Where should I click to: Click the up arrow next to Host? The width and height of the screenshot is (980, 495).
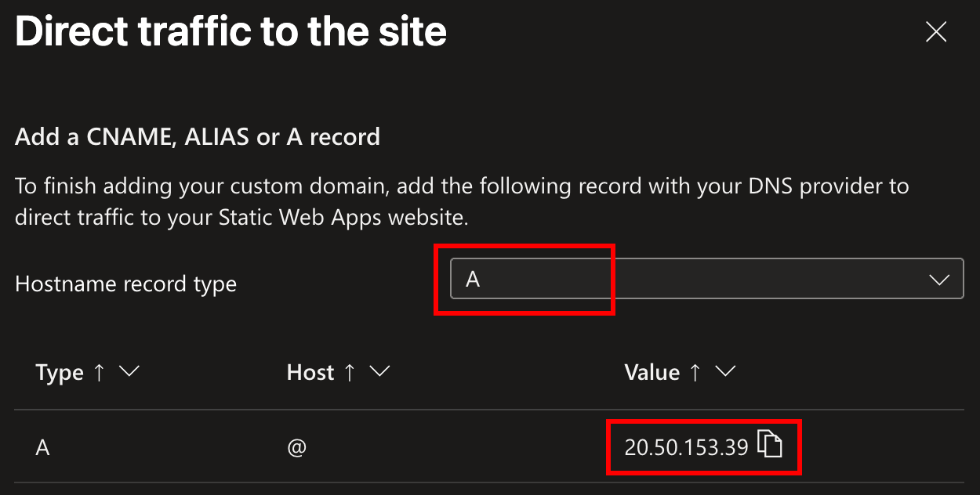(350, 372)
